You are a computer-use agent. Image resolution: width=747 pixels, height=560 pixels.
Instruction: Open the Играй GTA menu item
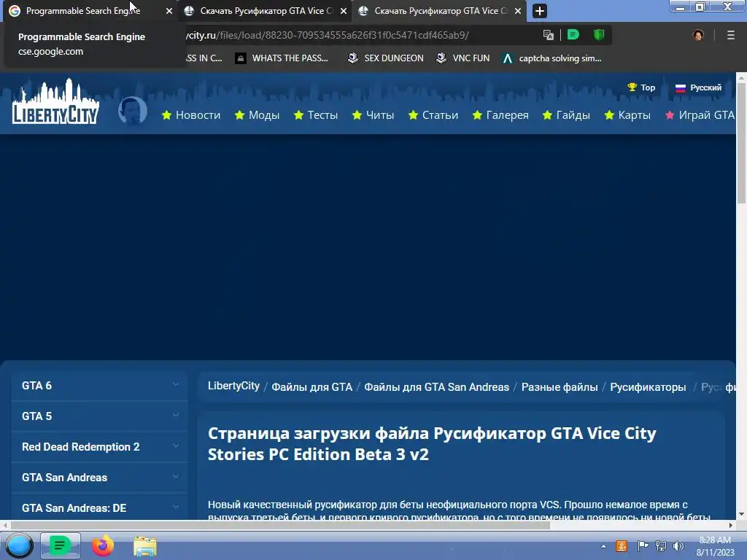[x=700, y=114]
